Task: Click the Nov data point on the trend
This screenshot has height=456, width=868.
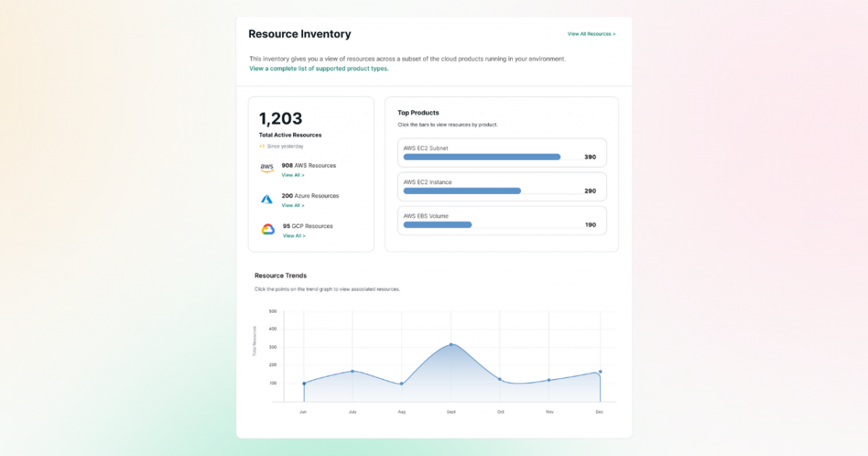Action: point(549,379)
